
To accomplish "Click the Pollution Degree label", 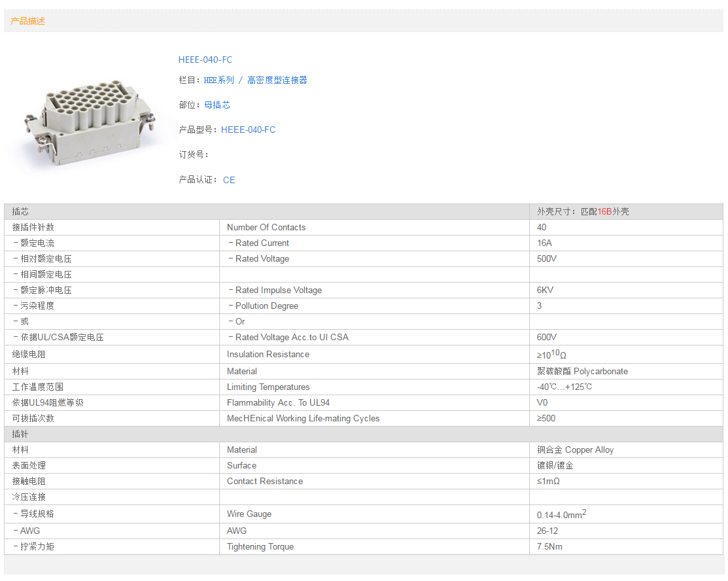I will [x=266, y=306].
